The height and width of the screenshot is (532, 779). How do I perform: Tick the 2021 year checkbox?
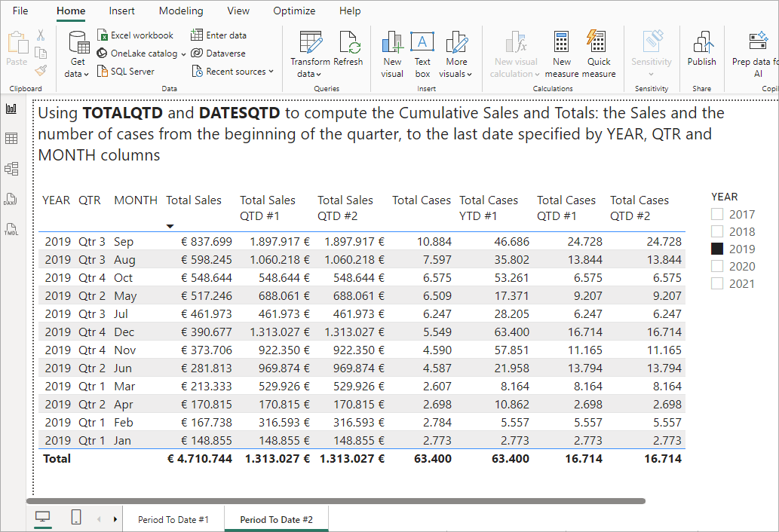click(717, 284)
